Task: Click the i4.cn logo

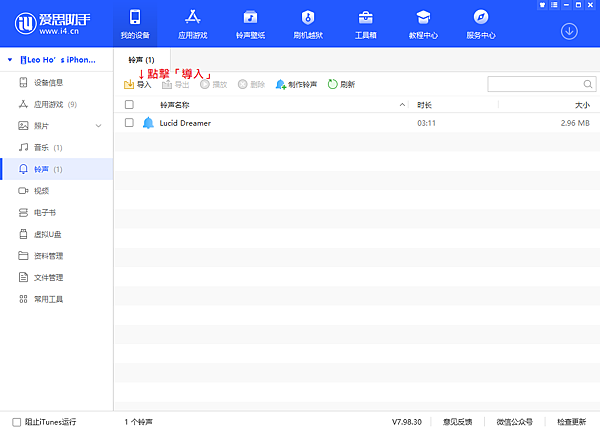Action: coord(52,23)
